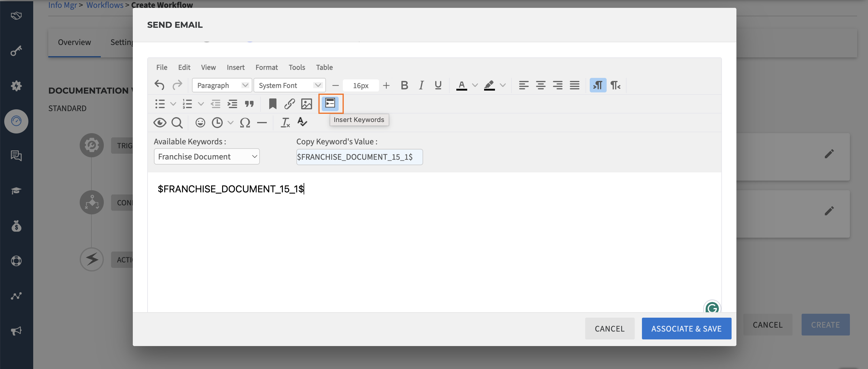Apply blockquote formatting
This screenshot has width=868, height=369.
(249, 104)
